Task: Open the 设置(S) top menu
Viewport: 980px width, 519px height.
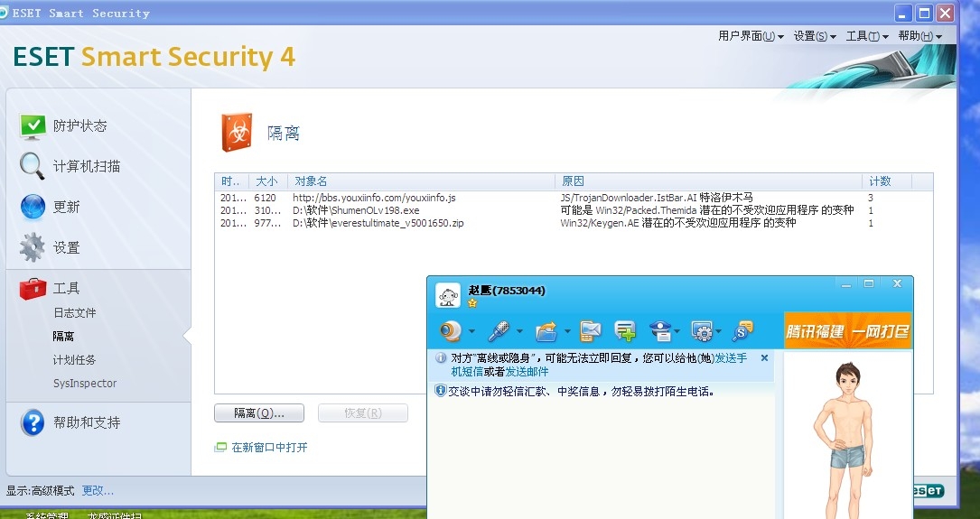Action: [x=815, y=36]
